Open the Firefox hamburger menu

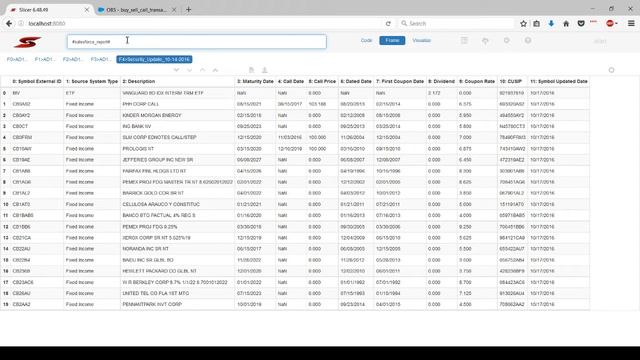pos(631,24)
